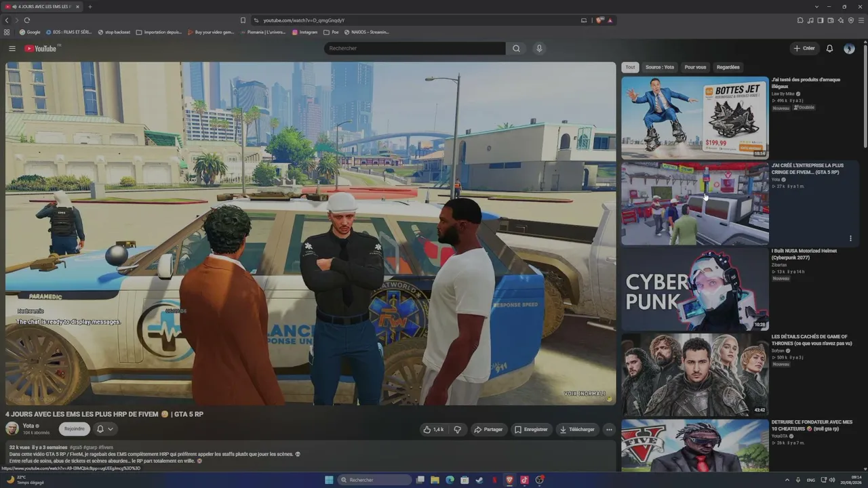Screen dimensions: 868x488
Task: Select the Tout filter chip
Action: click(630, 67)
